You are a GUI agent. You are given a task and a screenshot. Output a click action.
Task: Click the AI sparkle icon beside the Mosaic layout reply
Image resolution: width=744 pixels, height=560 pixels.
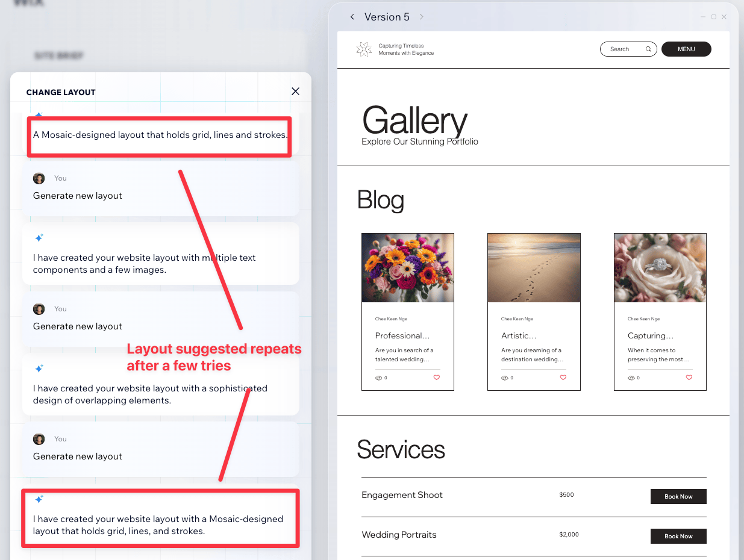(x=39, y=499)
